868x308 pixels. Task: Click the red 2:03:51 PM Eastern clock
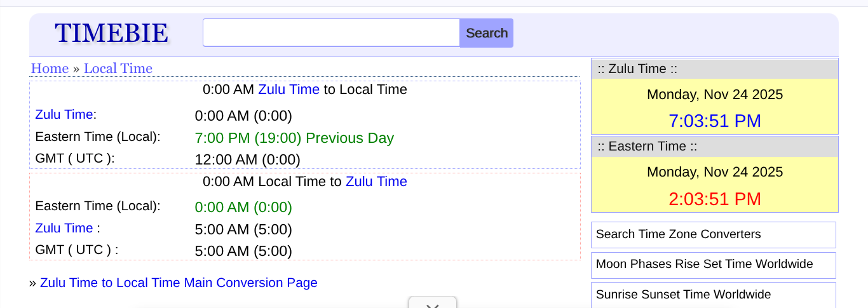tap(714, 199)
